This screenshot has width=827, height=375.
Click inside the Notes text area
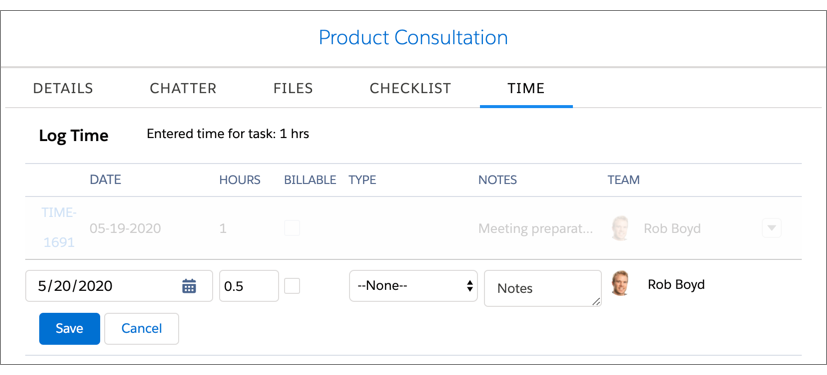point(543,288)
